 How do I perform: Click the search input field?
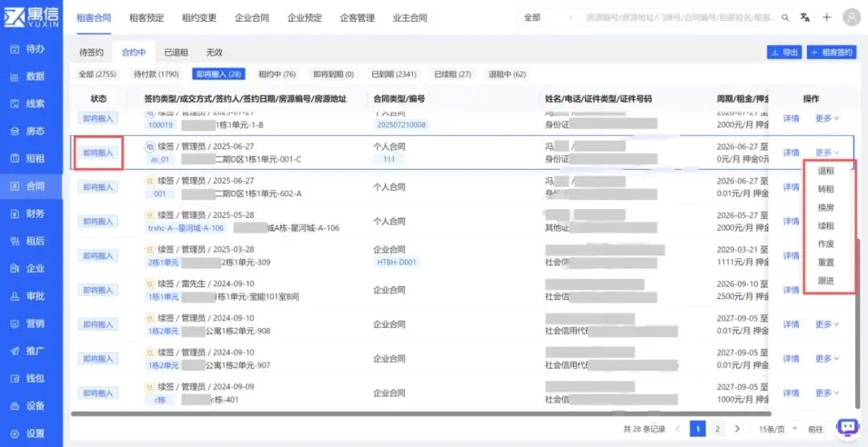681,18
